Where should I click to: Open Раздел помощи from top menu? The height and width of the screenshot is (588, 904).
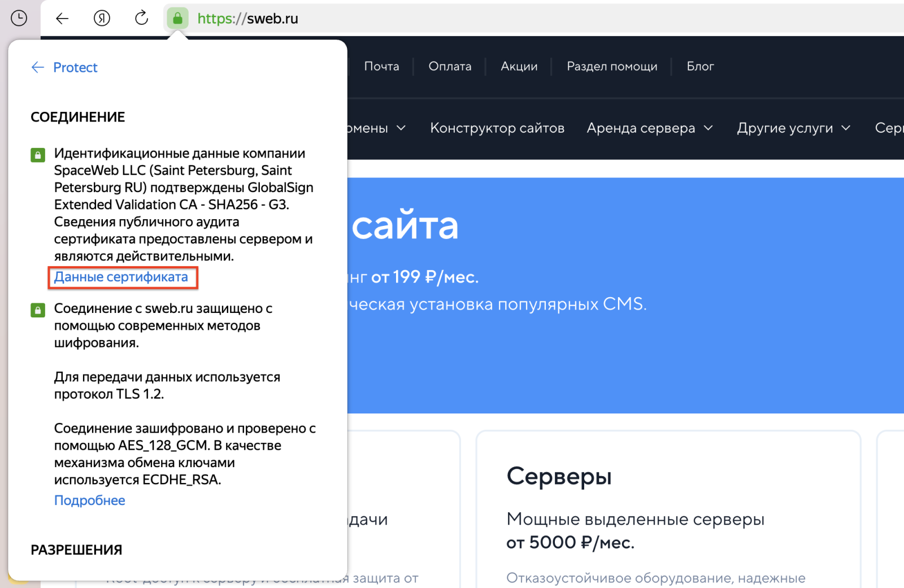[612, 66]
